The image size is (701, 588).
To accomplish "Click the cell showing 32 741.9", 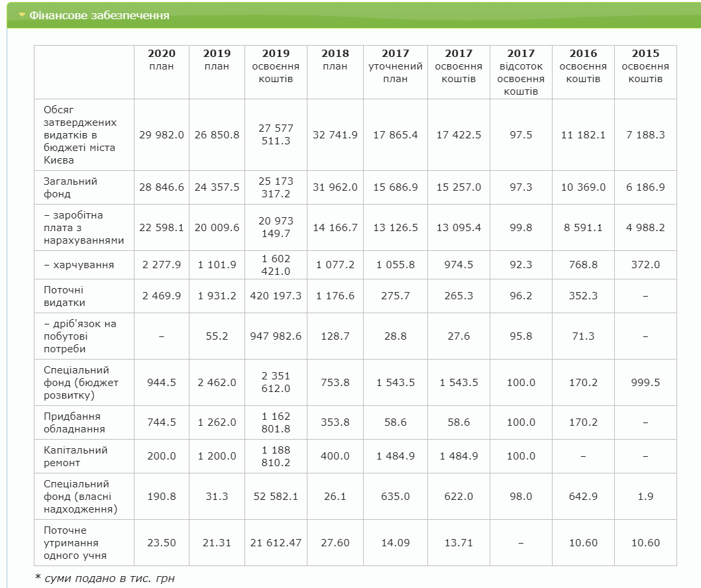I will [335, 134].
